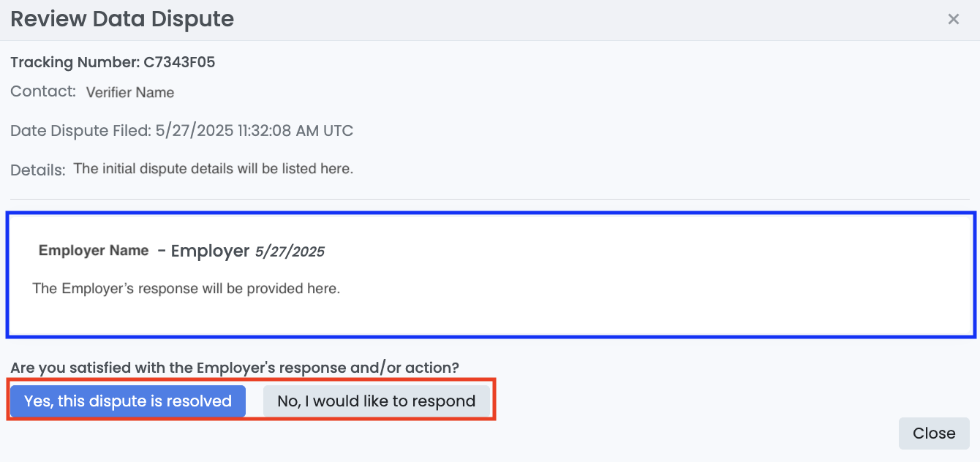Click the Details label
This screenshot has height=462, width=980.
pyautogui.click(x=38, y=170)
